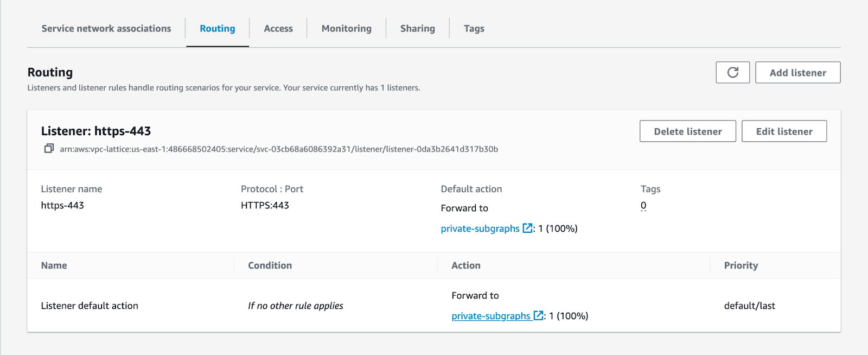Open external link icon beside Default action private-subgraphs
868x355 pixels.
coord(527,228)
